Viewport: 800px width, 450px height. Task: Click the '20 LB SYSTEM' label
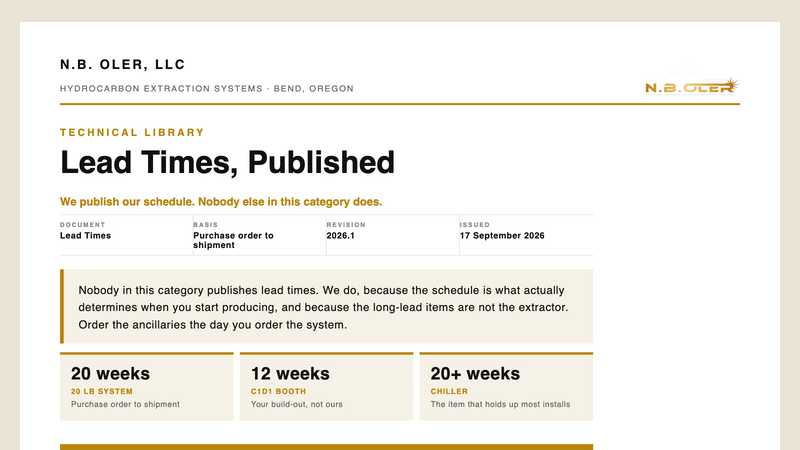click(x=102, y=391)
